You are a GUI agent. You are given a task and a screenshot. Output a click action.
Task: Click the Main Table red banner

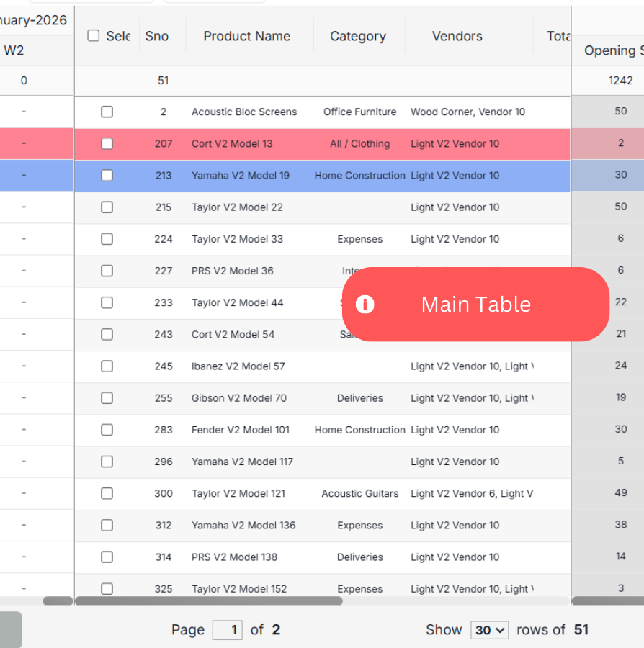point(475,305)
